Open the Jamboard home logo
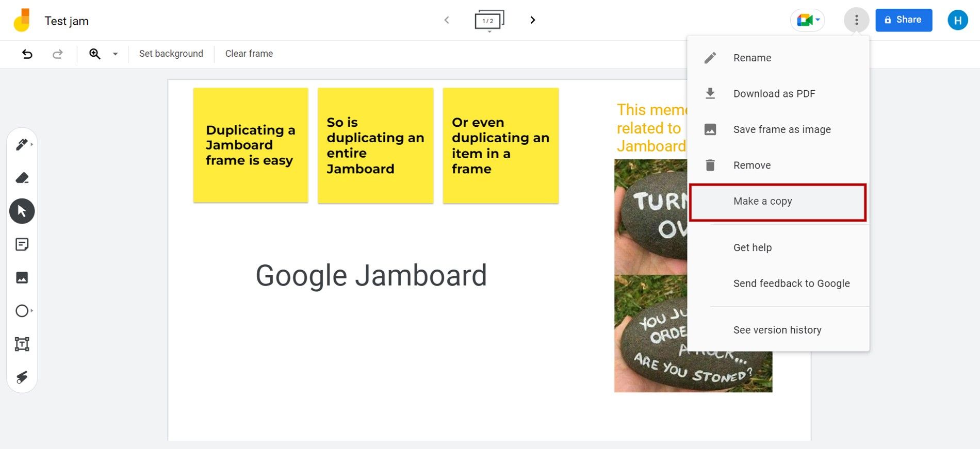Image resolution: width=980 pixels, height=449 pixels. [x=22, y=21]
